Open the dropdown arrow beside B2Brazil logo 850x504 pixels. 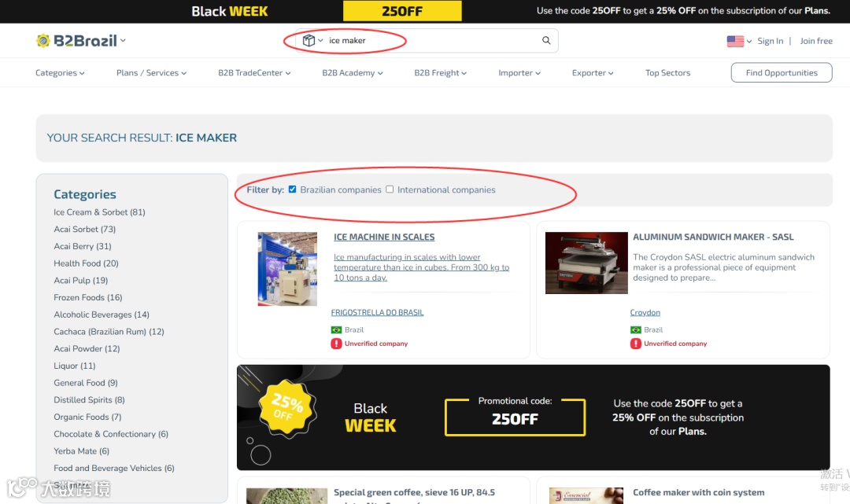pos(123,41)
